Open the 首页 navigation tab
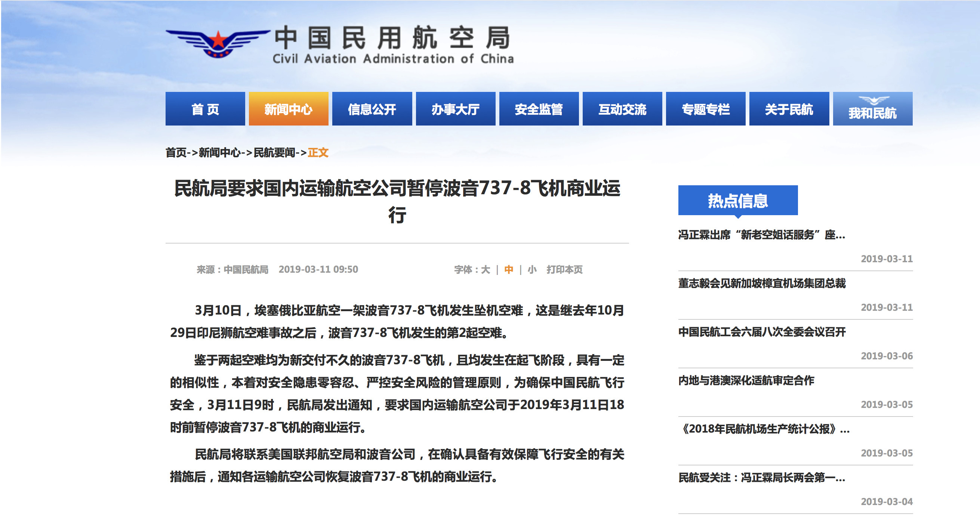This screenshot has height=517, width=980. coord(205,109)
